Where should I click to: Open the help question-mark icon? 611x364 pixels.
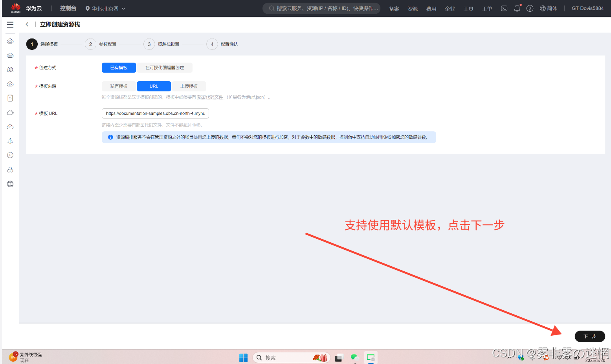pyautogui.click(x=530, y=8)
